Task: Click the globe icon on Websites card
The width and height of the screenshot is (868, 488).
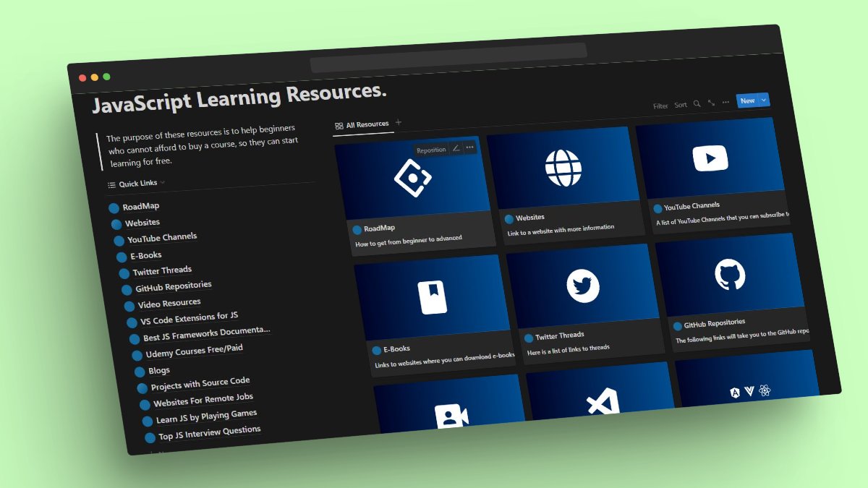Action: pos(563,168)
